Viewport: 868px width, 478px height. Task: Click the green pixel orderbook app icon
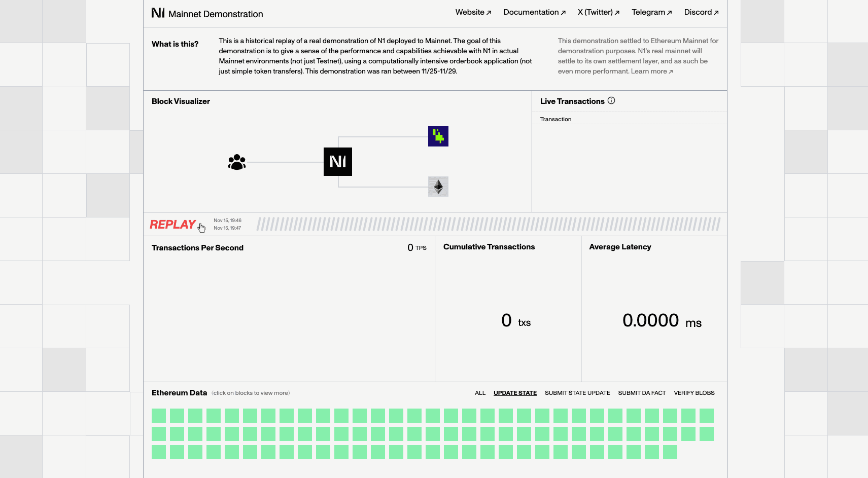coord(438,136)
